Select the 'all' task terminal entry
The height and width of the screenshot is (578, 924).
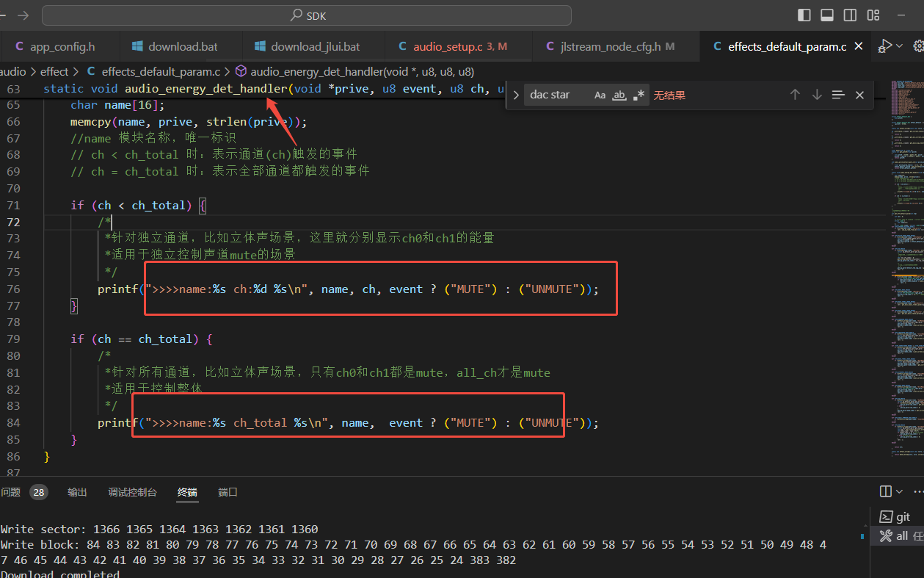[897, 536]
